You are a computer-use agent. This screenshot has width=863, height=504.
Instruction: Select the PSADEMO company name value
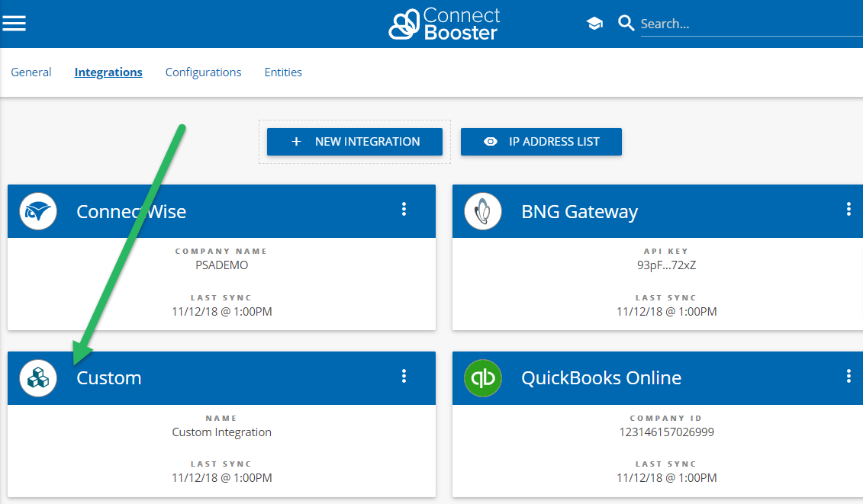[x=222, y=265]
